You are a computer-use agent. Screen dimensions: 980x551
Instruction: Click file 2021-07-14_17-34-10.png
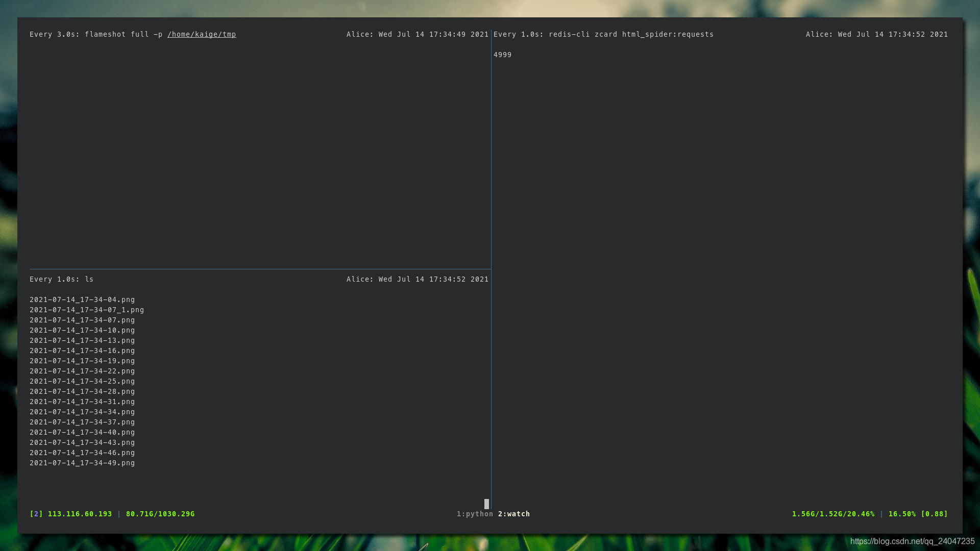pyautogui.click(x=82, y=330)
